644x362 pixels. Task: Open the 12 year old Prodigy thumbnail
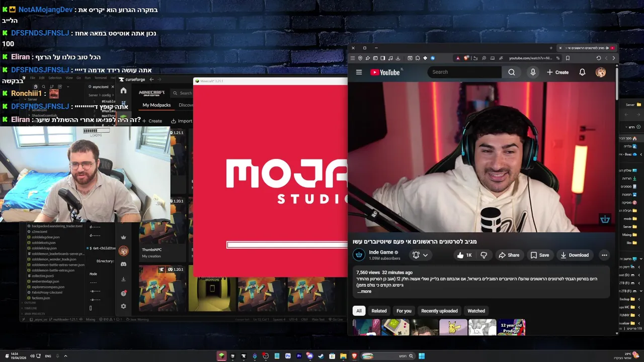[511, 327]
